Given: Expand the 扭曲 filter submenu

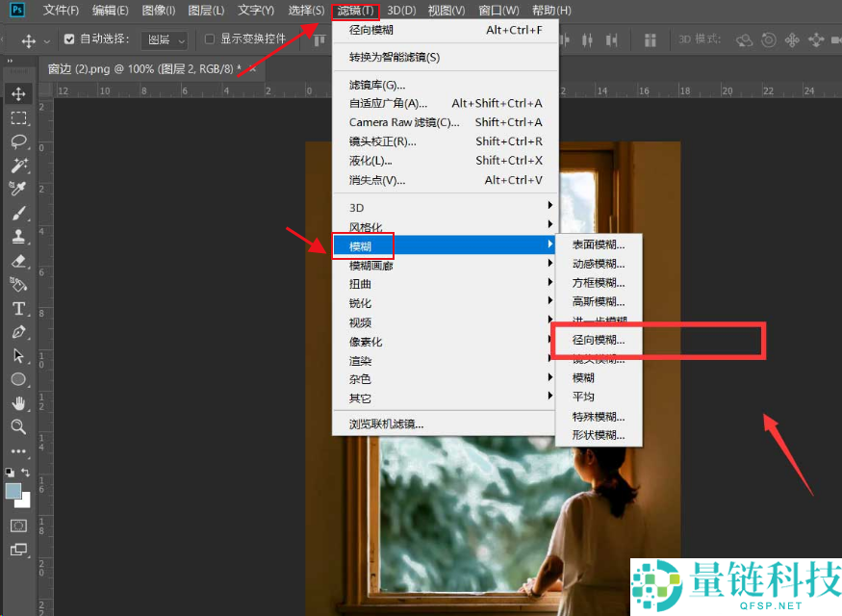Looking at the screenshot, I should [x=360, y=284].
